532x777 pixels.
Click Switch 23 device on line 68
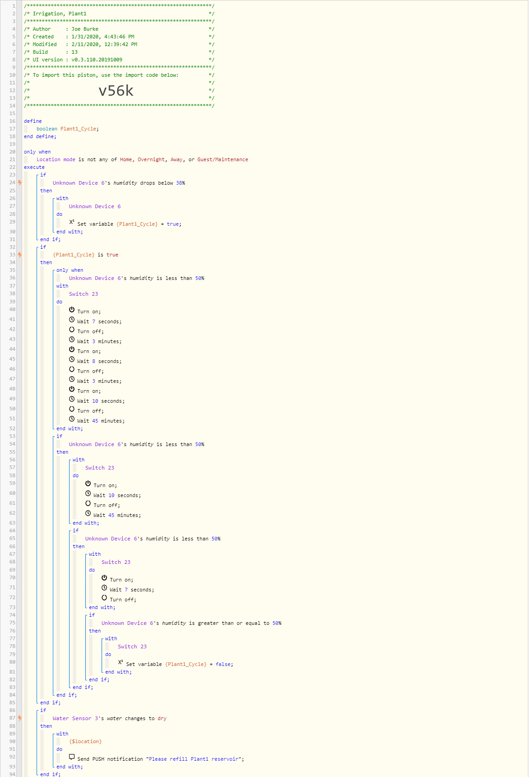116,562
